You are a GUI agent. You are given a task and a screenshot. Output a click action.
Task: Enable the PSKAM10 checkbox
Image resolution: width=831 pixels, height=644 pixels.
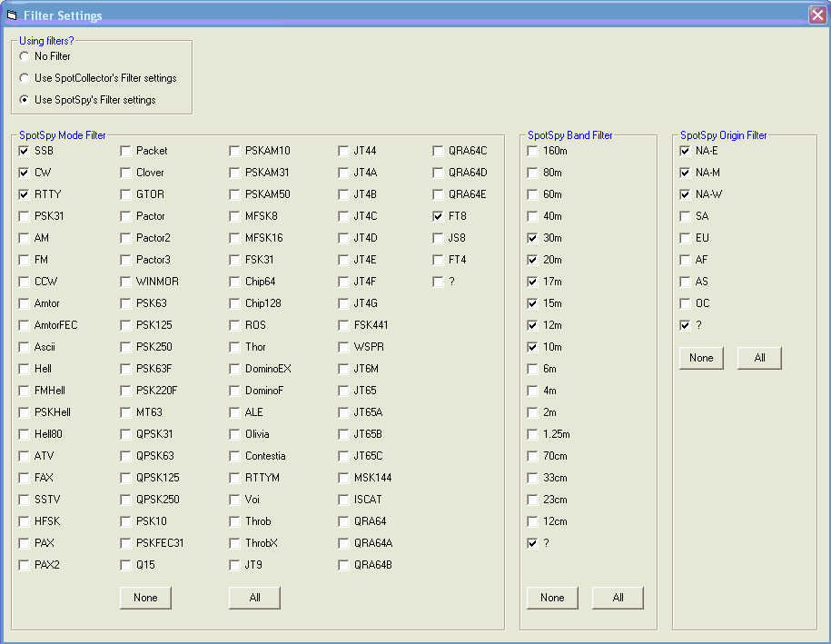pos(235,151)
